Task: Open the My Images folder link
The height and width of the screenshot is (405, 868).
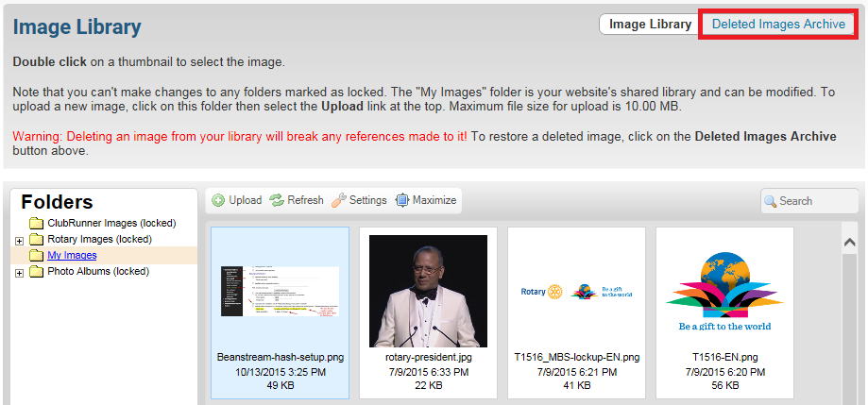Action: pos(72,256)
